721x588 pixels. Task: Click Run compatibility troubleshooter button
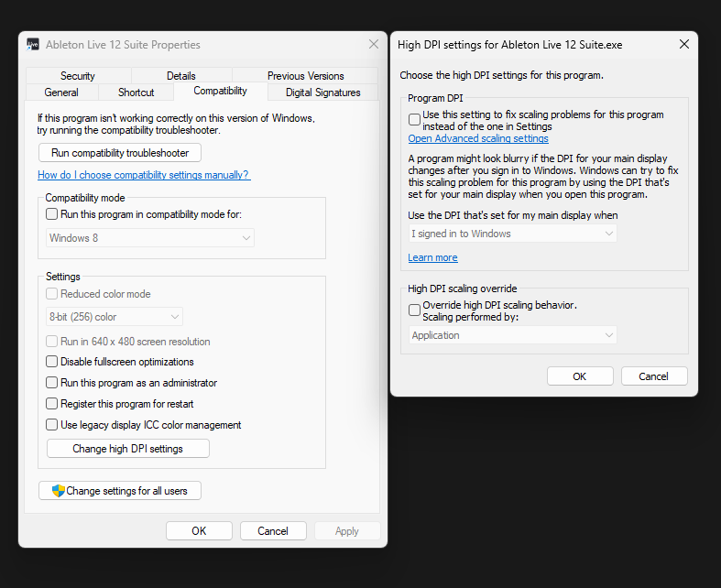120,153
